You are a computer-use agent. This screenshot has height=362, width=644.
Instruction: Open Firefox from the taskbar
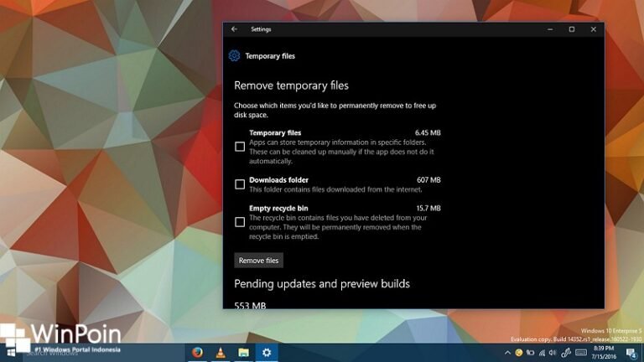point(197,353)
